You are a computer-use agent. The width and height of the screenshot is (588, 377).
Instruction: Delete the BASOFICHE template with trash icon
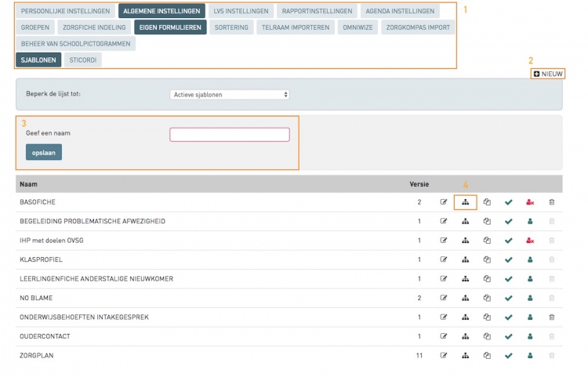point(551,202)
